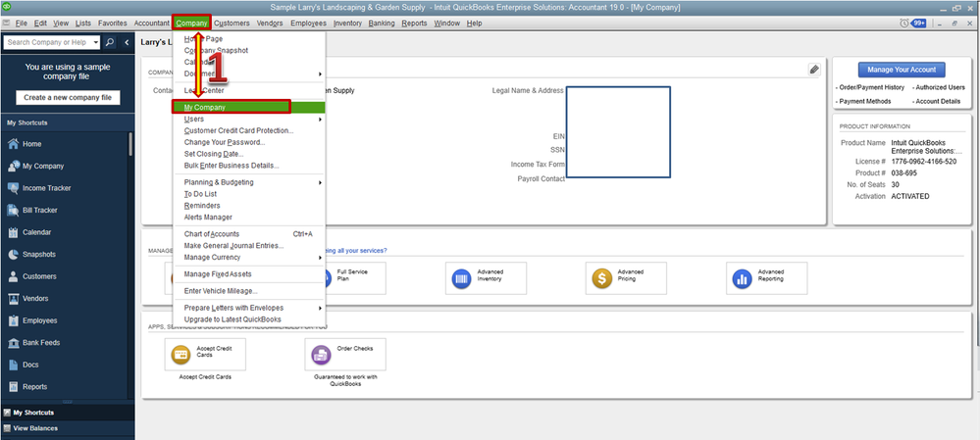
Task: Select My Shortcuts bottom tab
Action: click(67, 413)
